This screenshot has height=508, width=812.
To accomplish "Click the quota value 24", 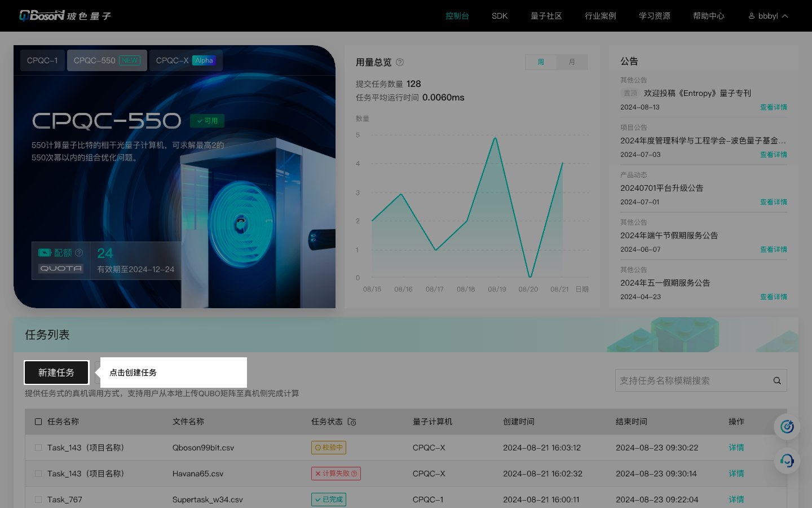I will coord(105,253).
